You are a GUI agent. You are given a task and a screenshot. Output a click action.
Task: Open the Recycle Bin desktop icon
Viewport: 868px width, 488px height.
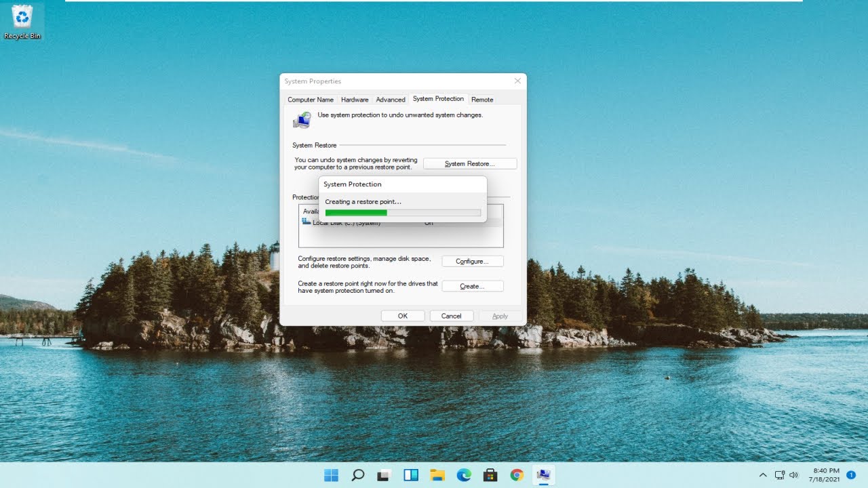point(22,21)
